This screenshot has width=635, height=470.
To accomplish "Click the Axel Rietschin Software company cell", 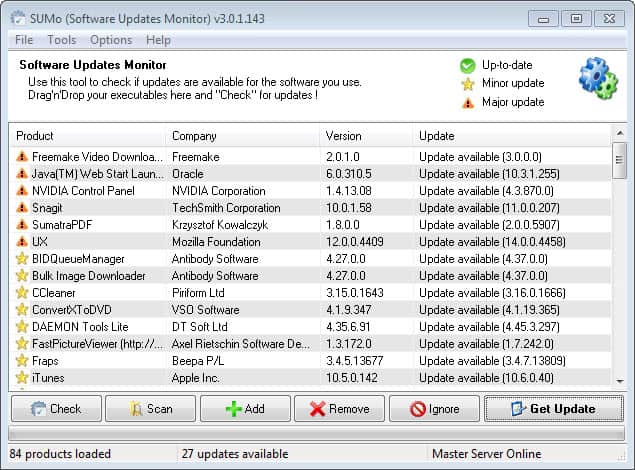I will tap(241, 344).
